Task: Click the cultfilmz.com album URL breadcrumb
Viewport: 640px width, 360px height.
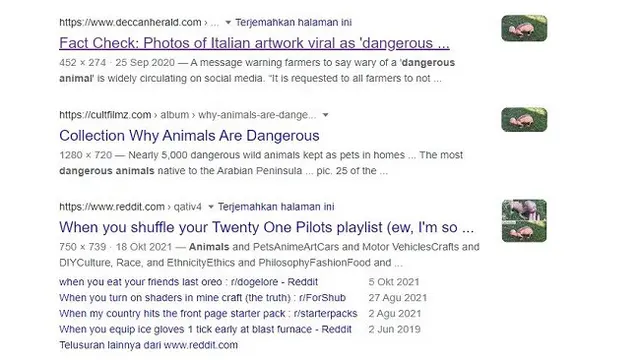Action: coord(188,115)
